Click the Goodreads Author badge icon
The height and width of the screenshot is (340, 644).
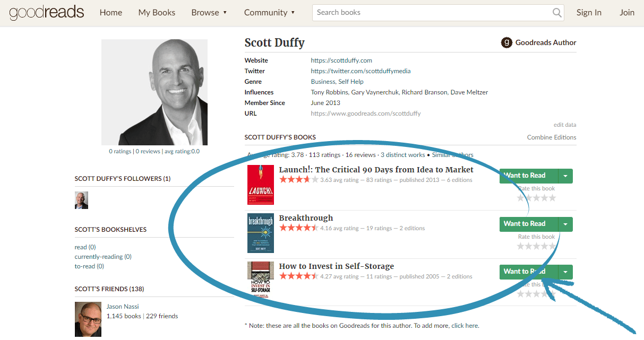tap(507, 42)
